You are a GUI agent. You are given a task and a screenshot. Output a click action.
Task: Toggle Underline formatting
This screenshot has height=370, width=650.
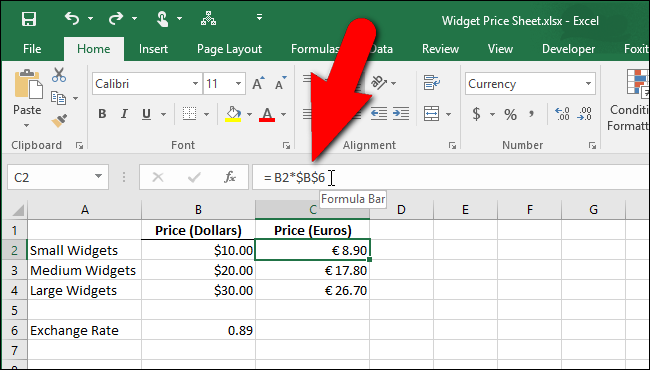[146, 114]
